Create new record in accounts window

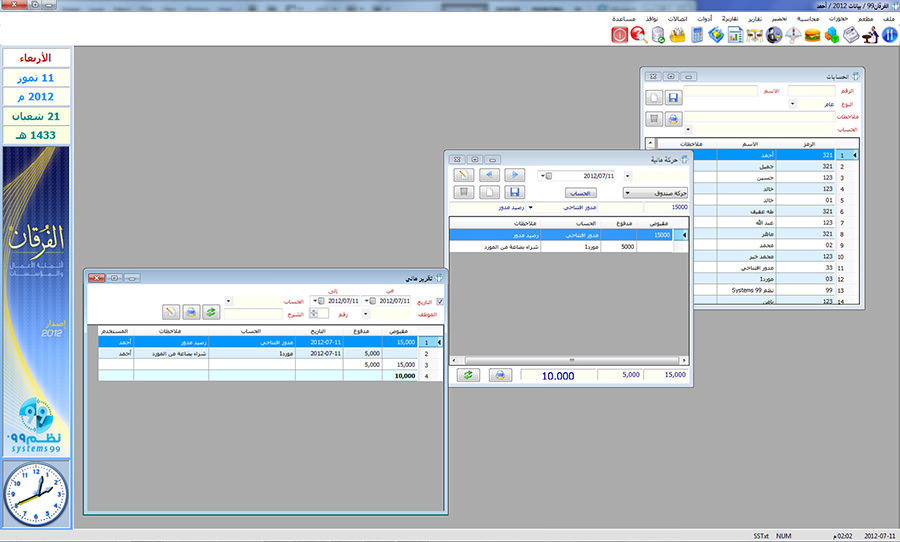[654, 98]
